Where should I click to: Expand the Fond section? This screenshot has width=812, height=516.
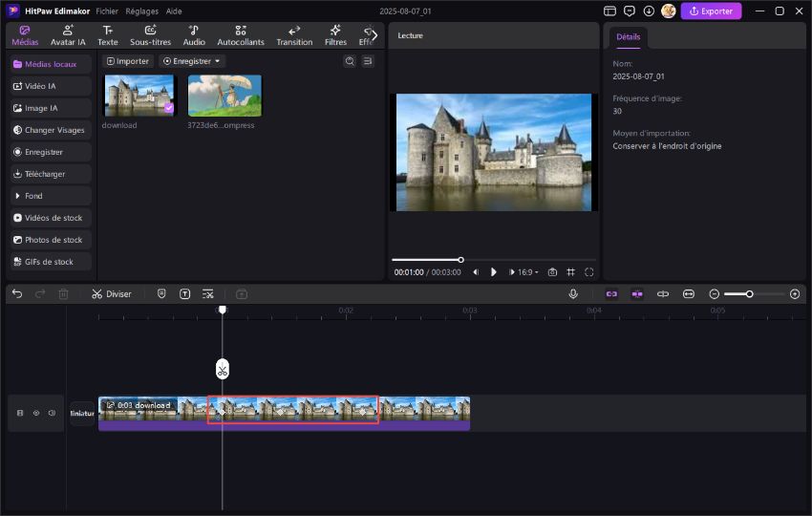[51, 196]
